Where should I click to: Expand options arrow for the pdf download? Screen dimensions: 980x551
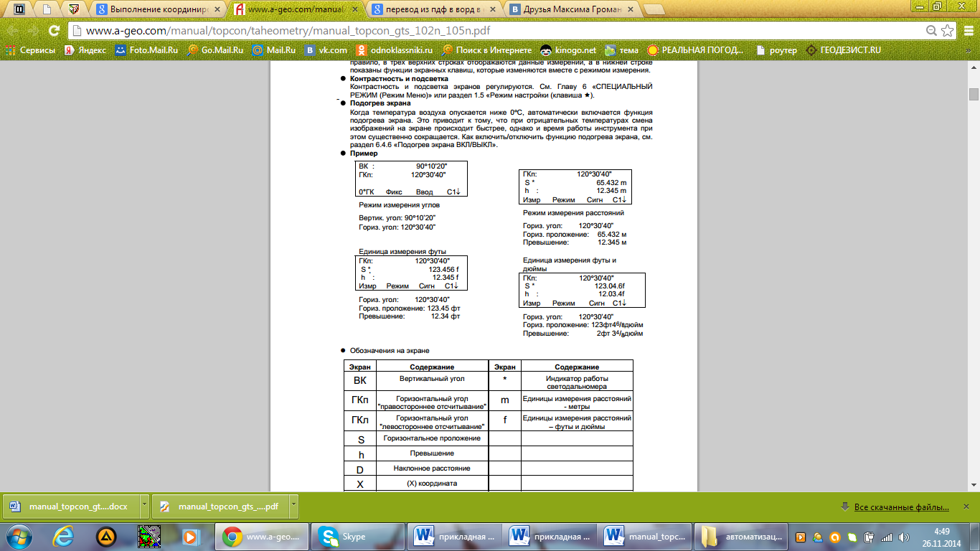[294, 506]
